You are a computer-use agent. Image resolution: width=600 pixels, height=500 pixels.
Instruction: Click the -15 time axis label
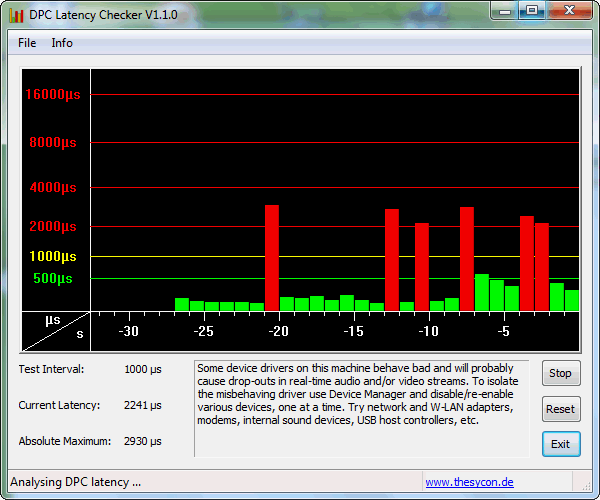click(x=354, y=331)
